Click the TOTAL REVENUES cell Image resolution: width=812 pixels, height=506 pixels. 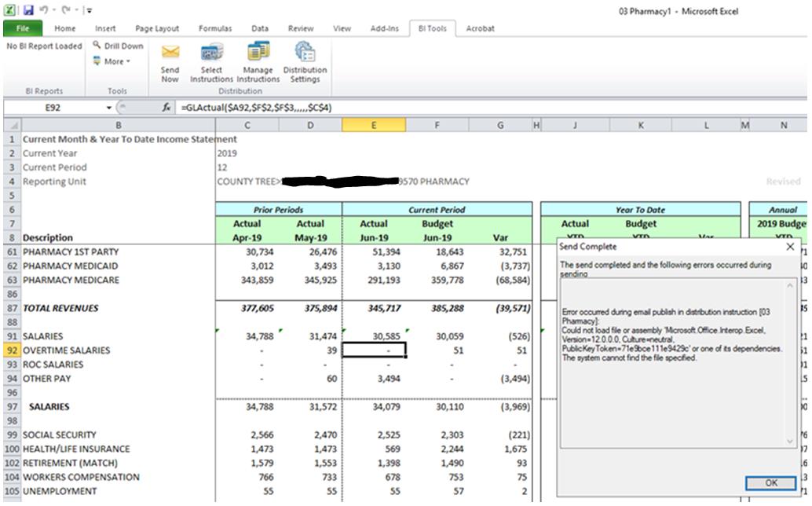tap(60, 308)
